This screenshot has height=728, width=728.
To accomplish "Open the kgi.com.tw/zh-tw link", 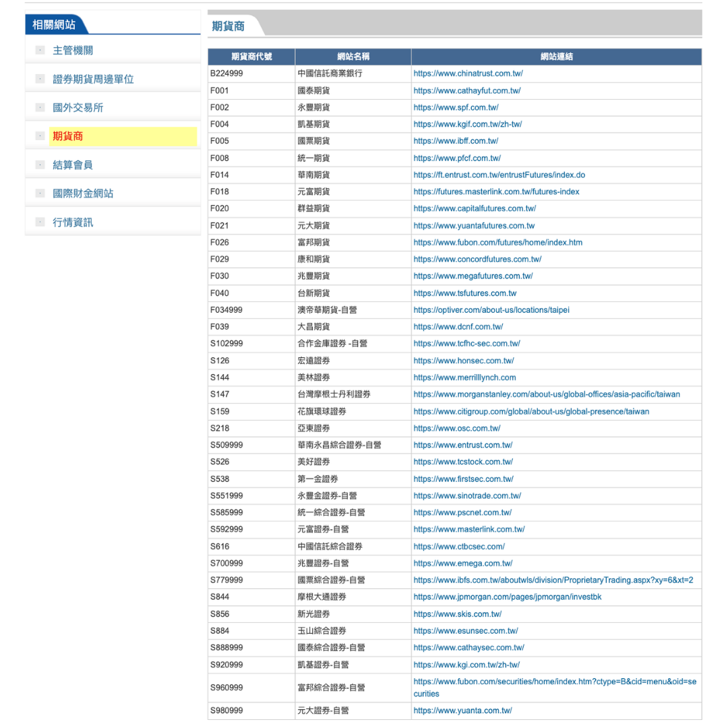I will (466, 665).
